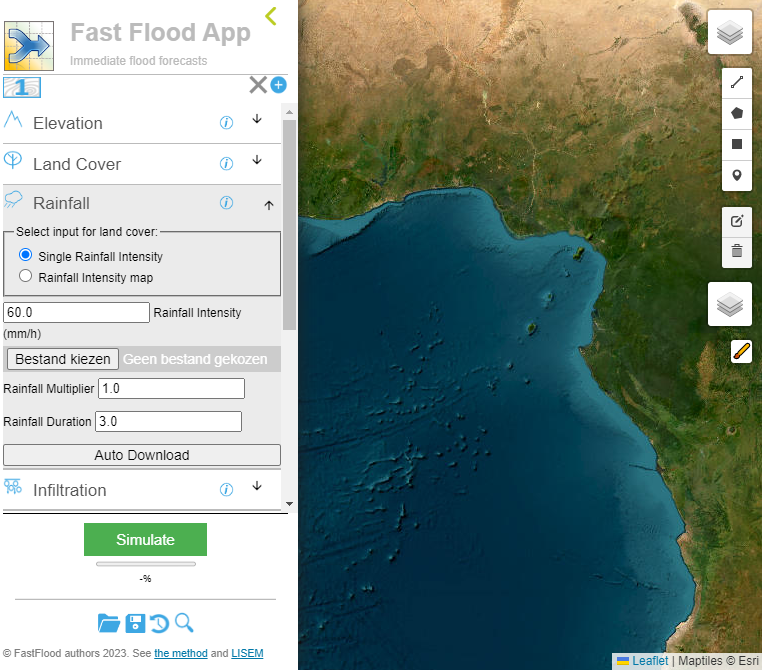This screenshot has height=670, width=762.
Task: Open the folder icon to load project
Action: pos(109,623)
